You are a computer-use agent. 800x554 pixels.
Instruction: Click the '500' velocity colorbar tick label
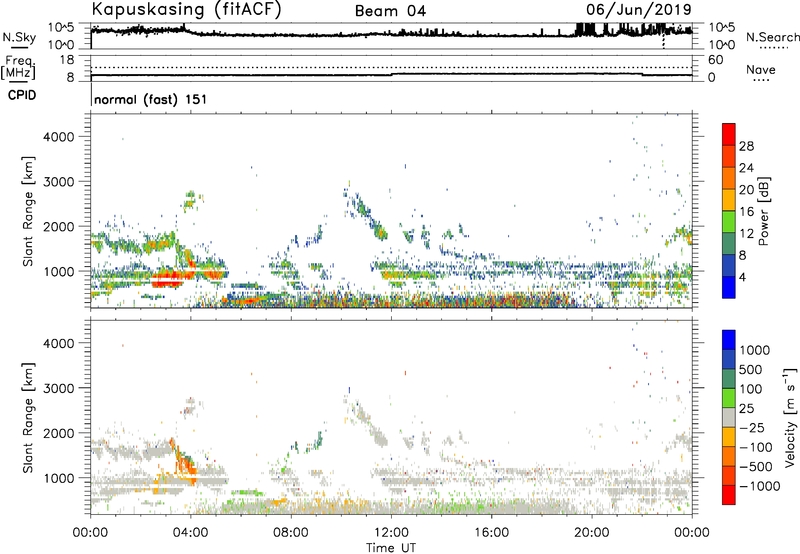pos(751,369)
